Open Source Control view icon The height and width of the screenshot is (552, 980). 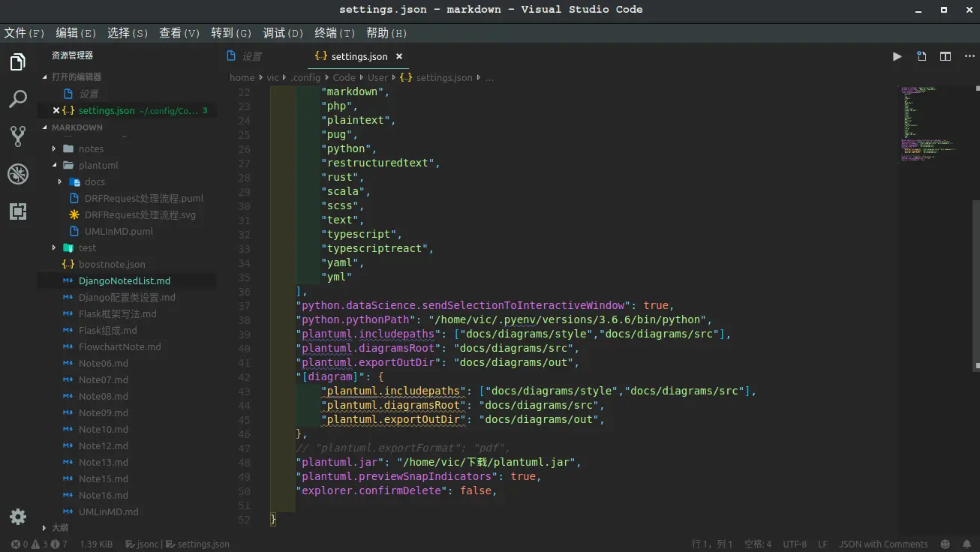[x=18, y=136]
